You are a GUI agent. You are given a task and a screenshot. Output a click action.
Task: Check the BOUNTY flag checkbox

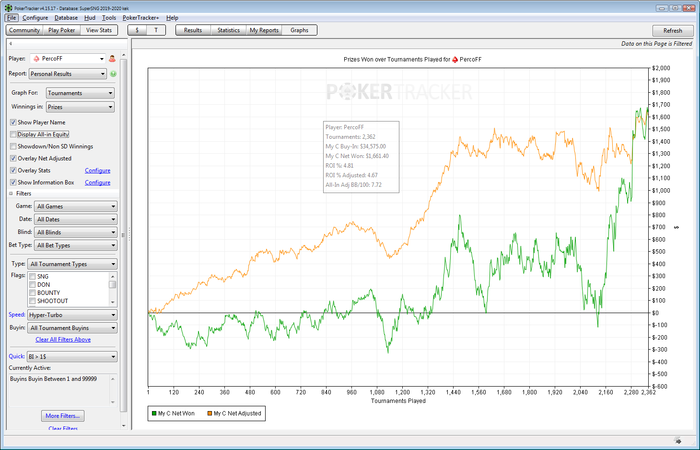tap(33, 293)
